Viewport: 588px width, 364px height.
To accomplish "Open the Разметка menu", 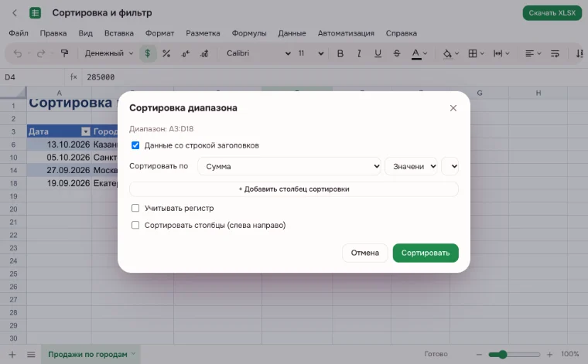I will click(x=203, y=33).
